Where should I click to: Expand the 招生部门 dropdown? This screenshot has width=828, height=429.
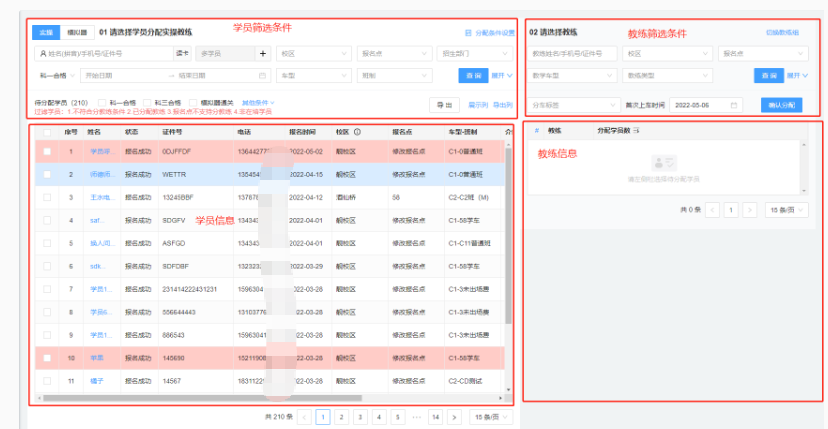pos(476,54)
